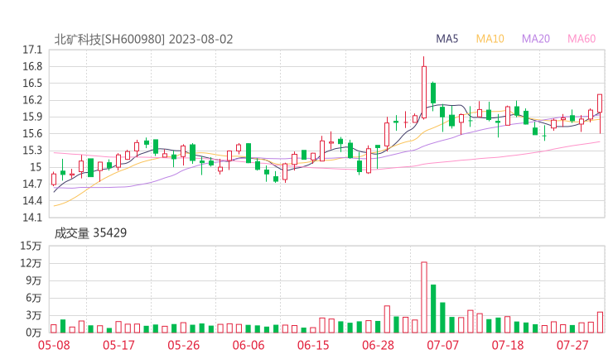Click the chart title 北矿科技[SH600980] 2023-08-02

pos(143,40)
